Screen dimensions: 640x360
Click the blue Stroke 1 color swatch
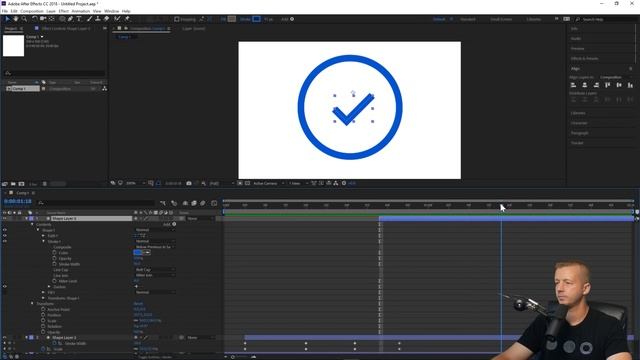[138, 253]
